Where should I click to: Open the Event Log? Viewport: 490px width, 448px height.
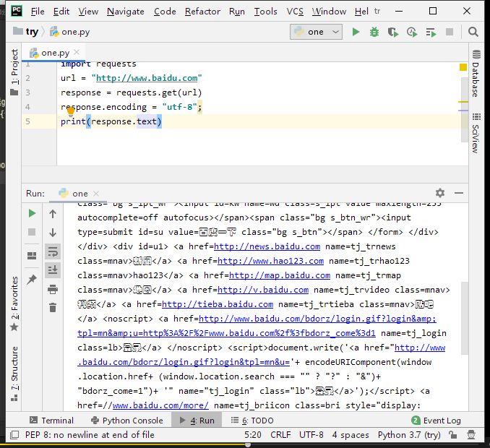[x=437, y=421]
